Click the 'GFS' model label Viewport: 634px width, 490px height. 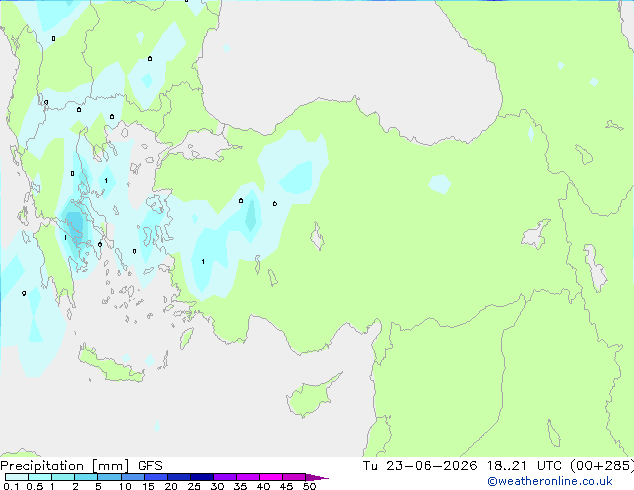coord(150,466)
